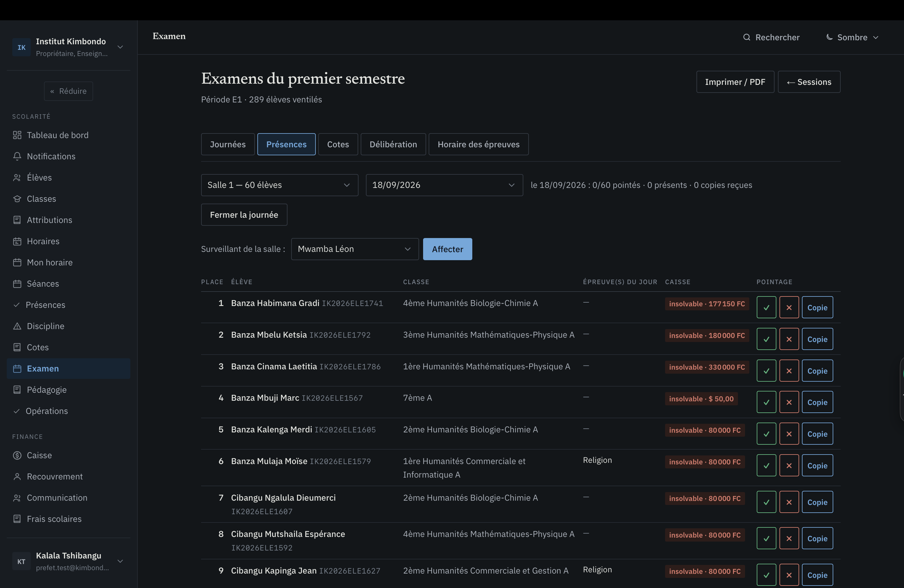
Task: Click the Affecter button
Action: click(447, 249)
